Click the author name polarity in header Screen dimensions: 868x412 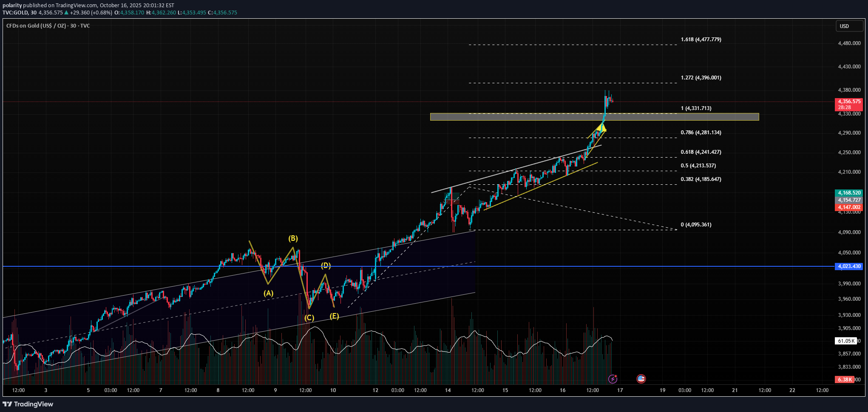12,6
